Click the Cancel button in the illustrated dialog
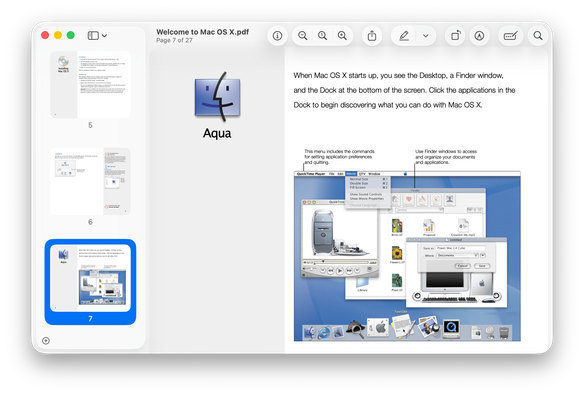The image size is (584, 395). [x=463, y=266]
